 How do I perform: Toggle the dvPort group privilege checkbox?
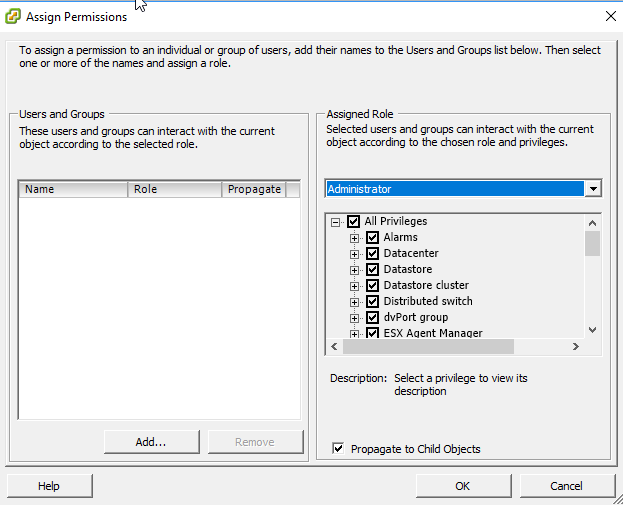pyautogui.click(x=372, y=317)
